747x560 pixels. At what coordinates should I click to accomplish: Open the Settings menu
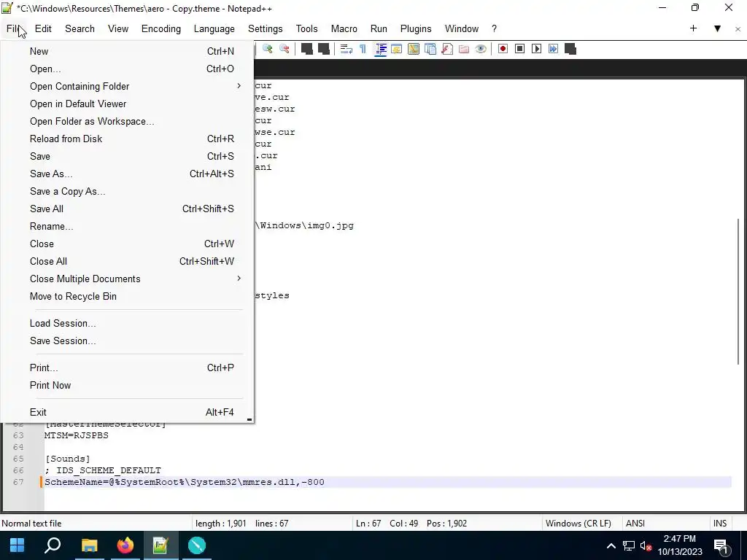coord(266,28)
